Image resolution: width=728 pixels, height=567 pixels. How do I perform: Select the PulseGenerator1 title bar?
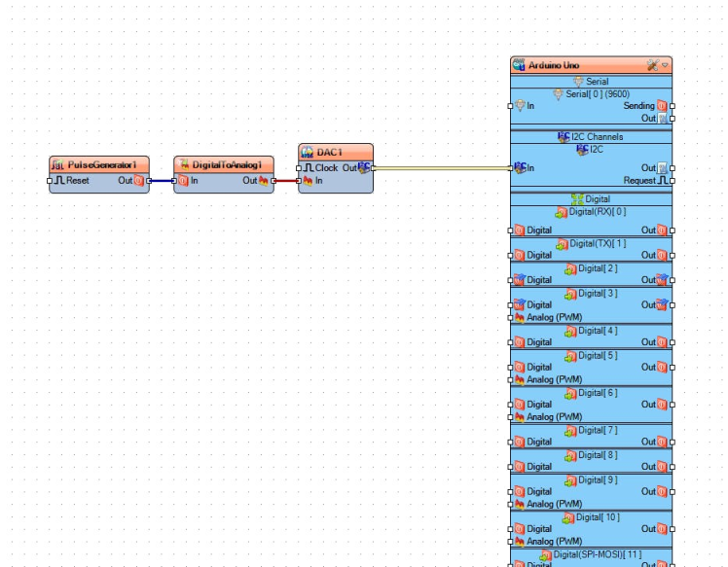[99, 164]
